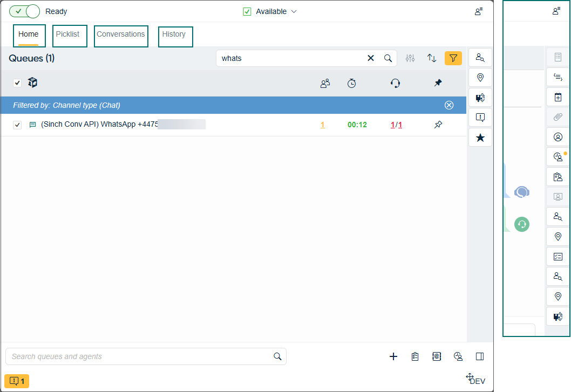This screenshot has width=571, height=392.
Task: Open the Conversations tab
Action: [x=121, y=35]
